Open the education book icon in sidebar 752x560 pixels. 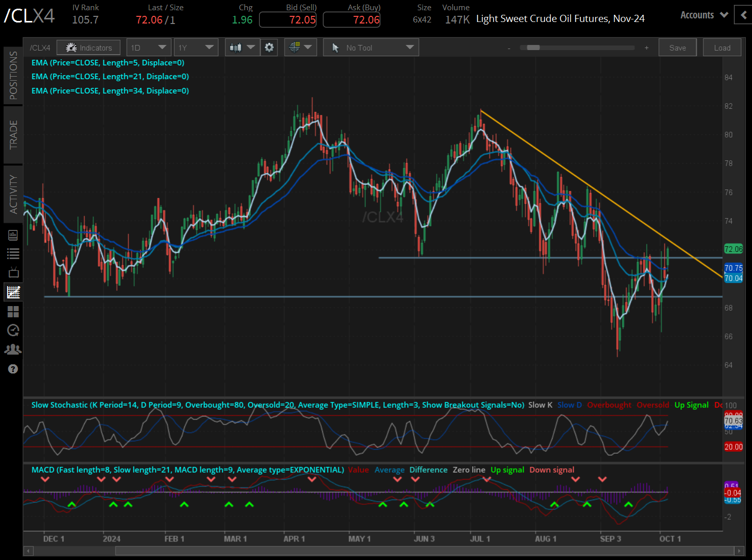pyautogui.click(x=13, y=235)
